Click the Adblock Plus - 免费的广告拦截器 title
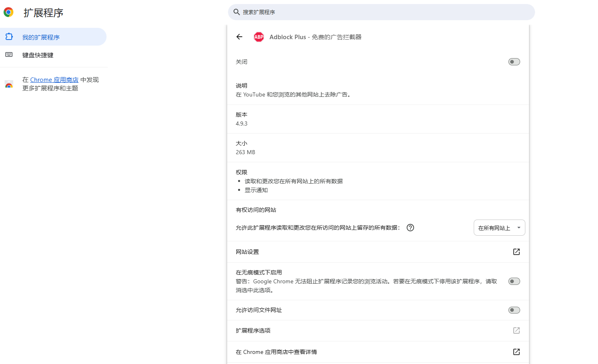The width and height of the screenshot is (598, 364). pyautogui.click(x=316, y=37)
